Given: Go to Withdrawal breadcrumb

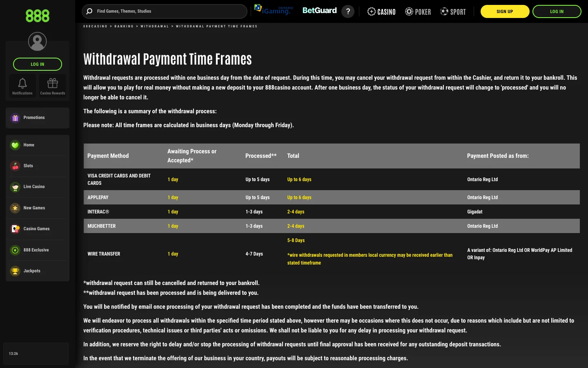Looking at the screenshot, I should coord(155,26).
